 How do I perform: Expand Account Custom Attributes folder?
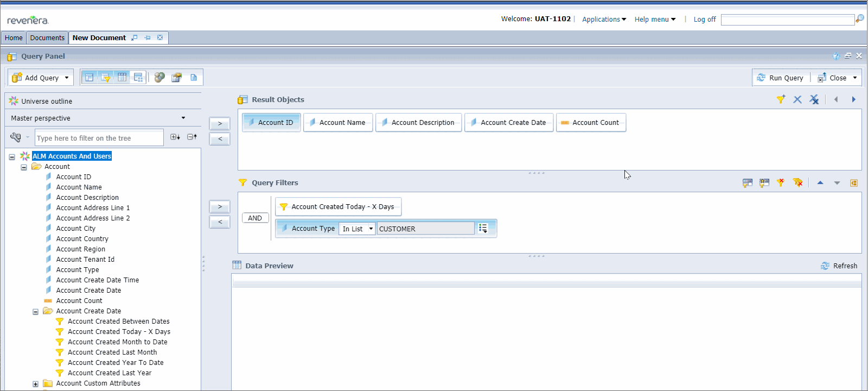[x=36, y=384]
